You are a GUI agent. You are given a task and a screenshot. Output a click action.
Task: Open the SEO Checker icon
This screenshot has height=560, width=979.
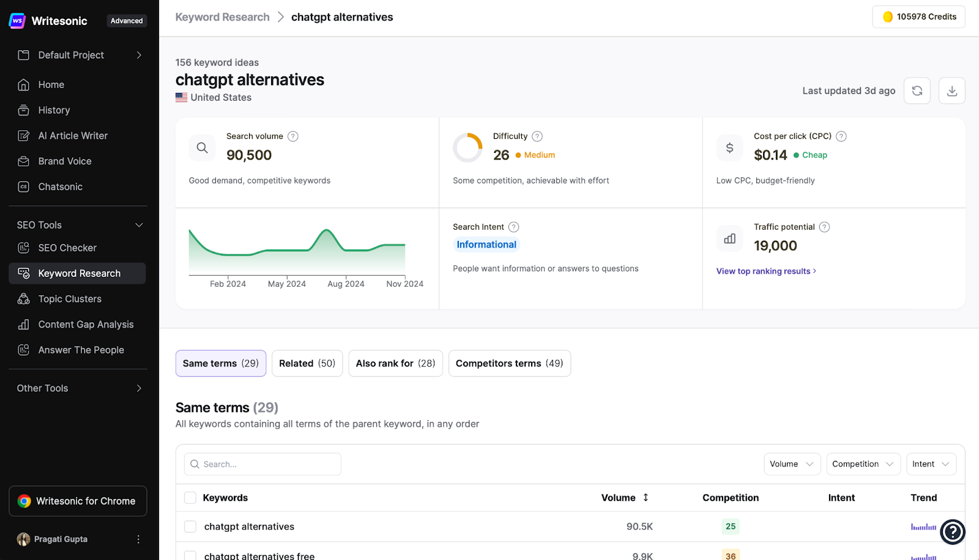click(23, 248)
